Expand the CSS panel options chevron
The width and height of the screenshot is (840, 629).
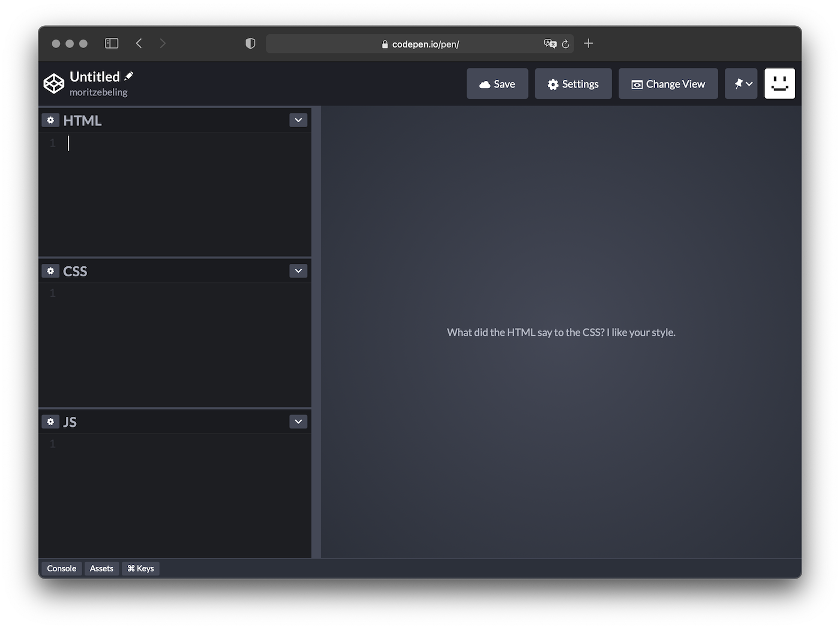point(298,270)
